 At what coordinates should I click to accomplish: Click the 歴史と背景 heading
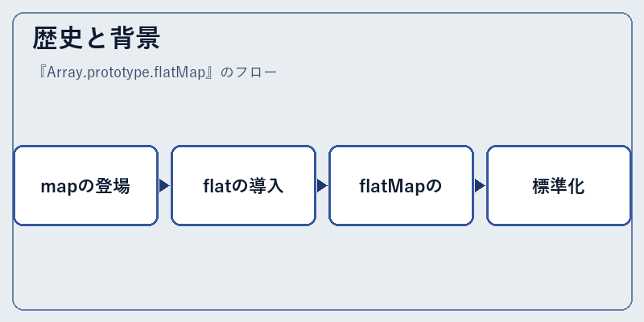click(x=96, y=38)
